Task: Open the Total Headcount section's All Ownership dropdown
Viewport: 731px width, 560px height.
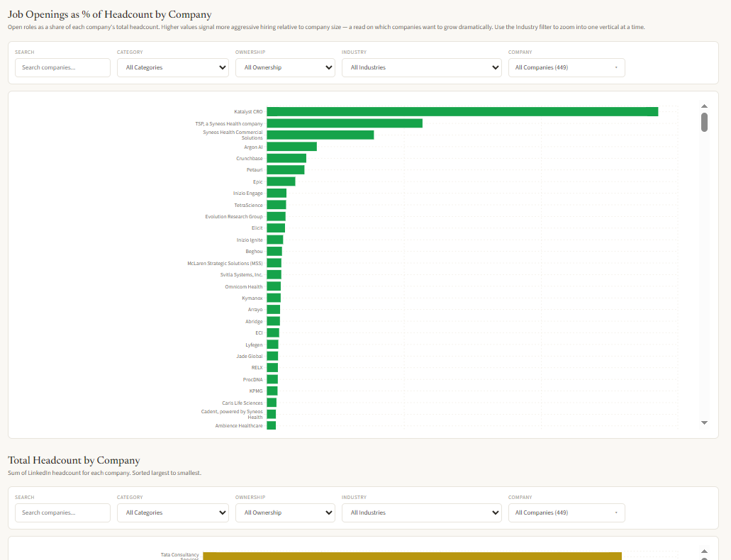Action: [285, 513]
